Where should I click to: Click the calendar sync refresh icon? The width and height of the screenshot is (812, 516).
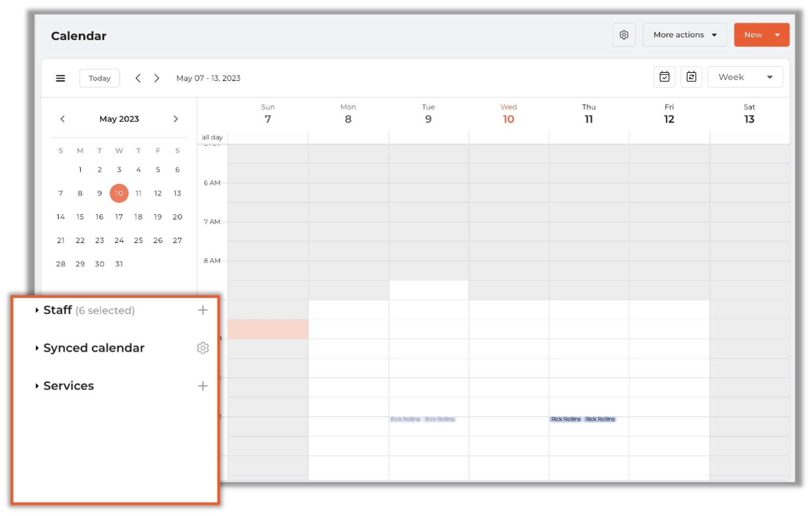click(x=691, y=77)
